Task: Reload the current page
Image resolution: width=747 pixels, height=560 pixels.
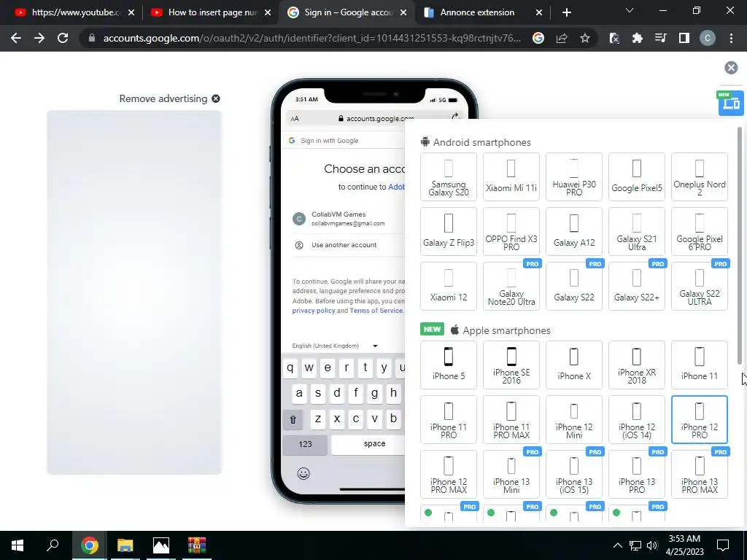Action: tap(63, 38)
